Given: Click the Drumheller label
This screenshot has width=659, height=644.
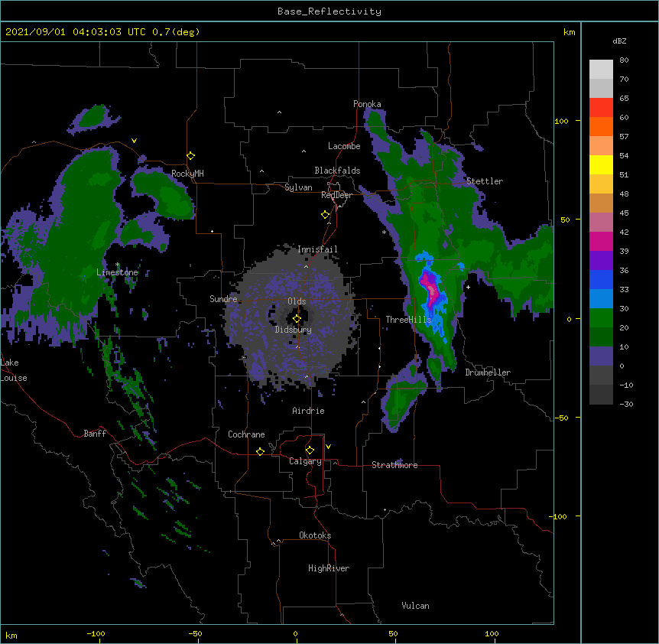Looking at the screenshot, I should click(x=488, y=372).
